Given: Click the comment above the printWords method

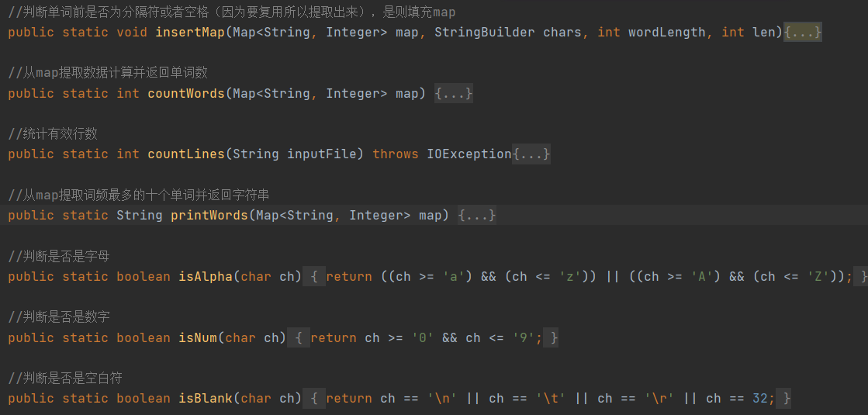Looking at the screenshot, I should point(140,195).
